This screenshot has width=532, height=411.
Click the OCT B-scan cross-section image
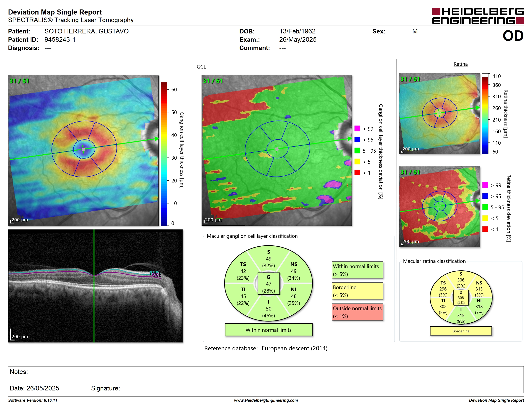coord(95,286)
